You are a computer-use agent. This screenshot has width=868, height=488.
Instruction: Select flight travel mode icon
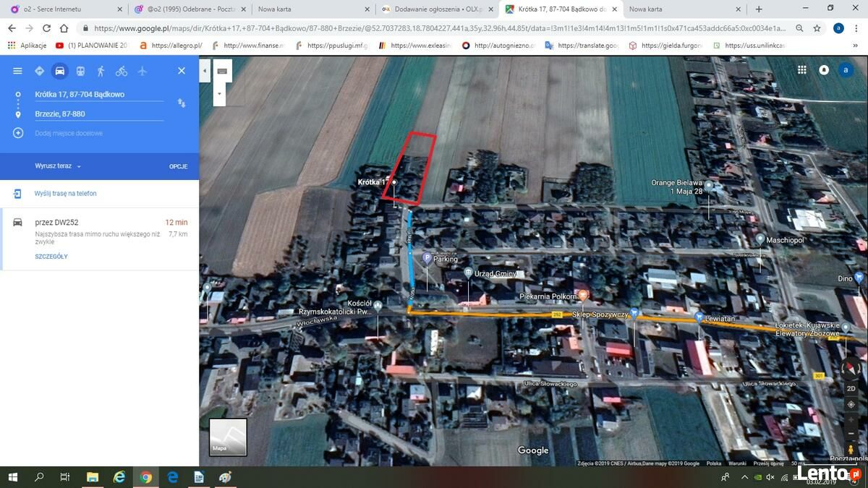click(142, 71)
